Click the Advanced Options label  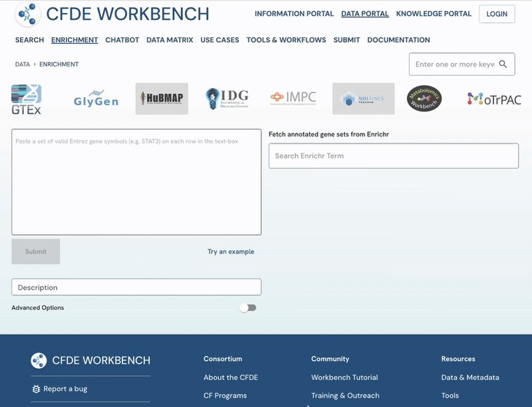pos(38,308)
